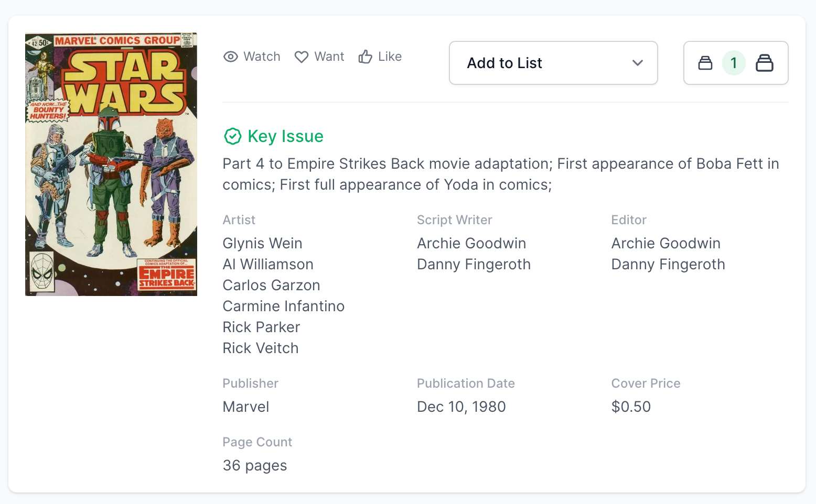Click Danny Fingeroth under Editor

[668, 264]
